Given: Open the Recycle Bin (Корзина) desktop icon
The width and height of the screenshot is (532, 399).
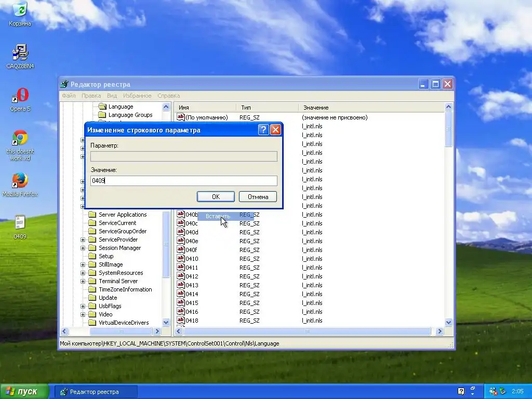Looking at the screenshot, I should point(20,14).
